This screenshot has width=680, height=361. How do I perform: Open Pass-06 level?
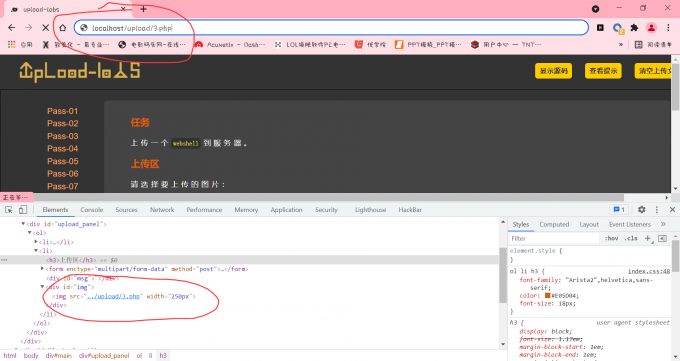pyautogui.click(x=62, y=174)
